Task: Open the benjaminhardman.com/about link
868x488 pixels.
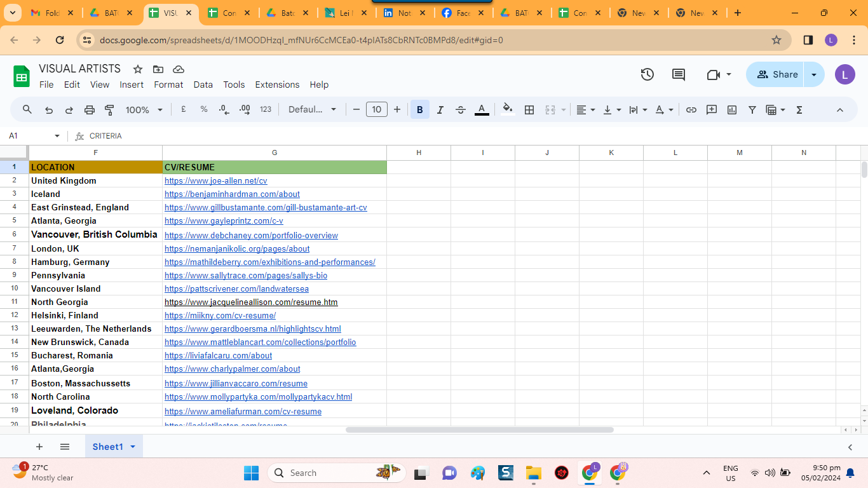Action: click(233, 194)
